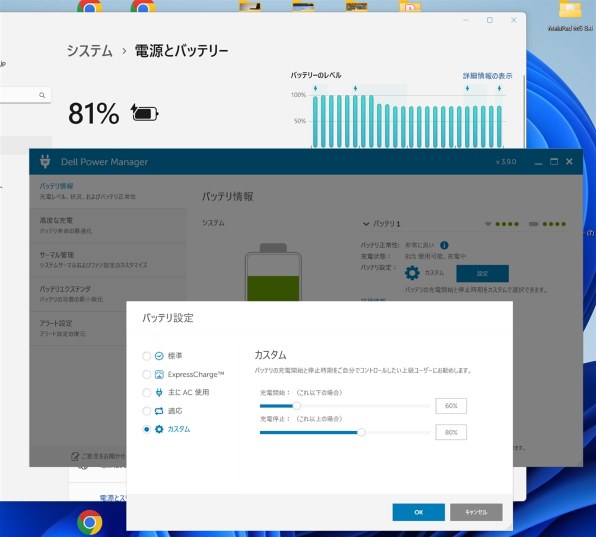Confirm with the OK button
Image resolution: width=596 pixels, height=537 pixels.
(418, 512)
